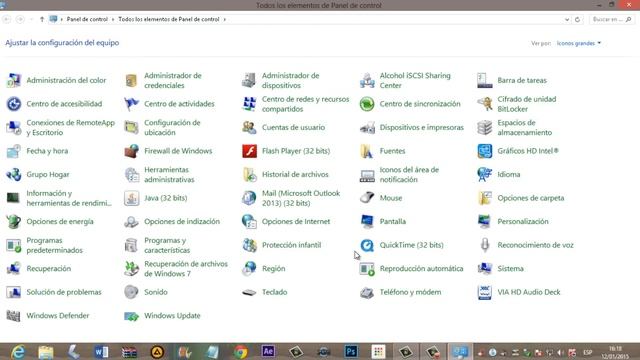Open Gráficos HD Intel icon
Screen dimensions: 640x360
point(484,151)
